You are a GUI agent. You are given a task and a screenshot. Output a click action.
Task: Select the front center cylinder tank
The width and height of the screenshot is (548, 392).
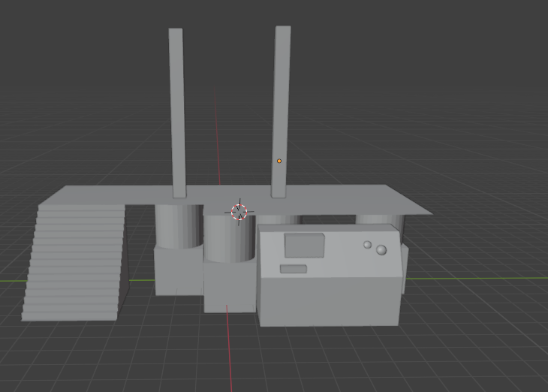point(228,240)
